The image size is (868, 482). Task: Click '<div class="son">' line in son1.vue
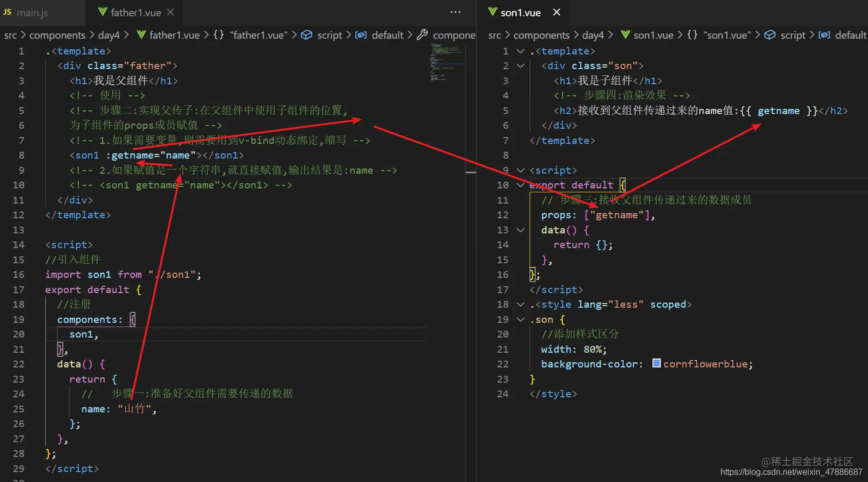pos(592,65)
